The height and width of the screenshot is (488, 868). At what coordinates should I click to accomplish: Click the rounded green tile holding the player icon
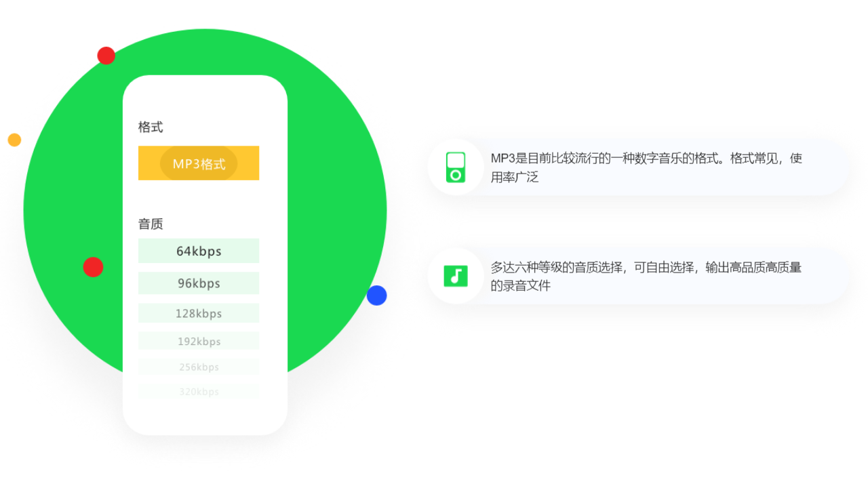(455, 166)
